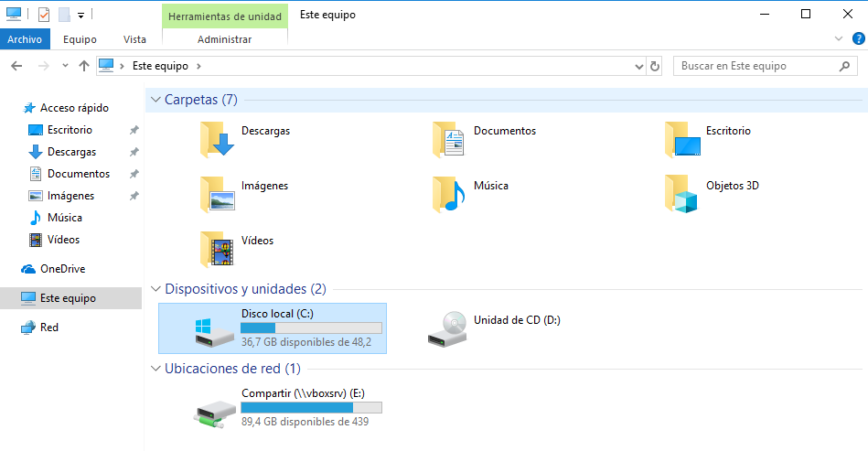Screen dimensions: 868x451
Task: Open the Descargas folder icon
Action: point(217,139)
